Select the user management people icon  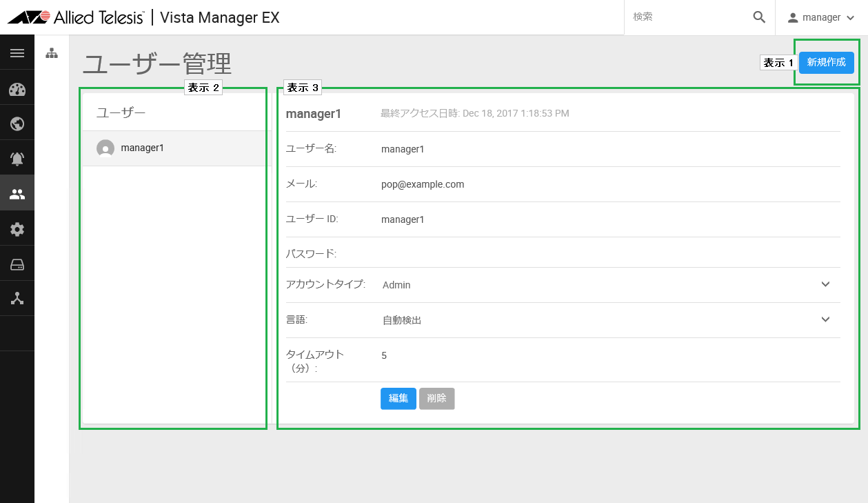coord(17,195)
